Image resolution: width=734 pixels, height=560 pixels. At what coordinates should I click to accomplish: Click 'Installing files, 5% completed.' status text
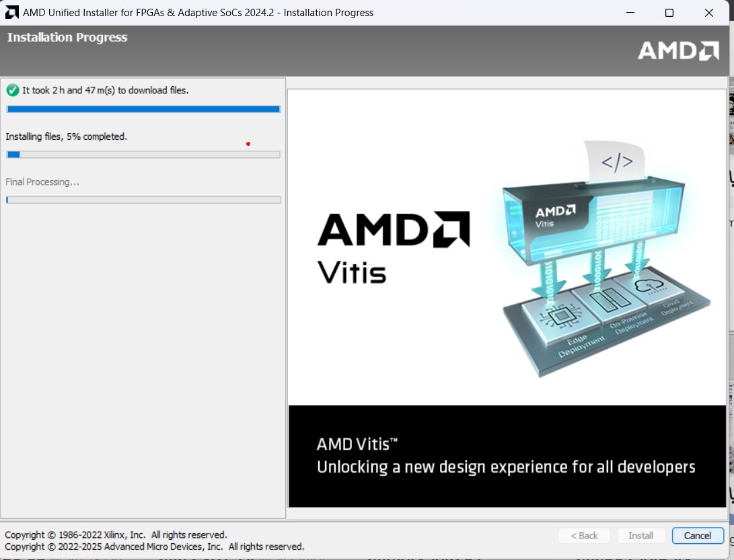click(x=67, y=136)
